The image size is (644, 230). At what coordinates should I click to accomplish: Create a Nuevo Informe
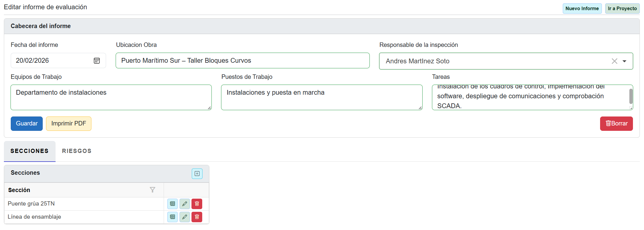pyautogui.click(x=582, y=9)
